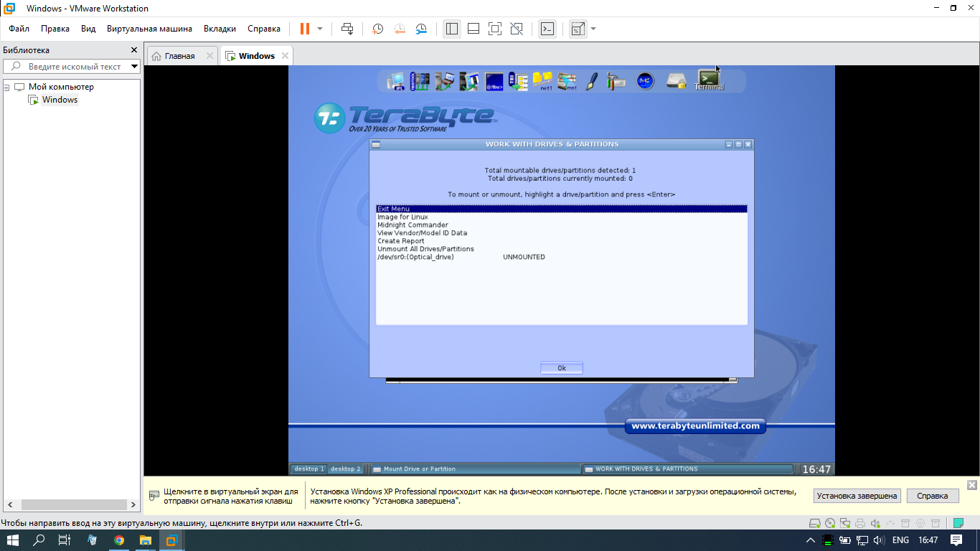980x551 pixels.
Task: Launch the hammer and drive tools icon
Action: (x=616, y=81)
